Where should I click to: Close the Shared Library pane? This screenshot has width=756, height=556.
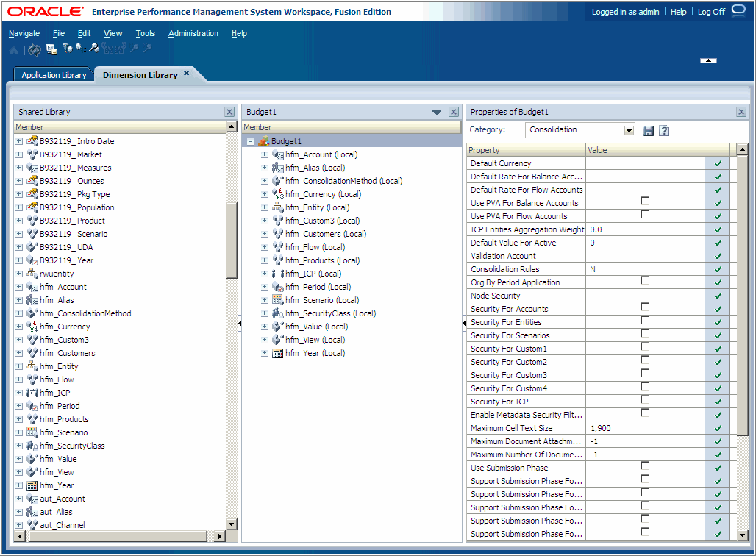(229, 112)
